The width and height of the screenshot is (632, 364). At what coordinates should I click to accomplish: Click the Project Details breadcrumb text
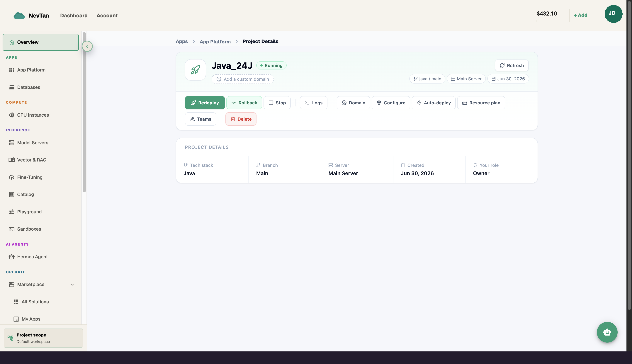click(260, 41)
